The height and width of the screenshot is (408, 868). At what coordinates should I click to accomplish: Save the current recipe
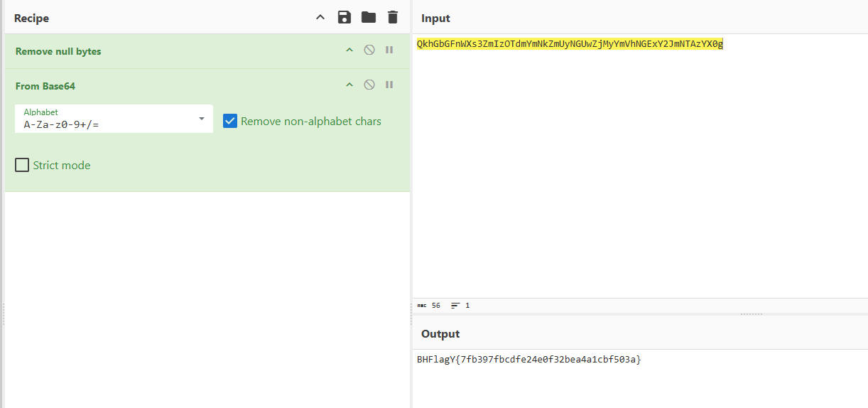coord(345,18)
